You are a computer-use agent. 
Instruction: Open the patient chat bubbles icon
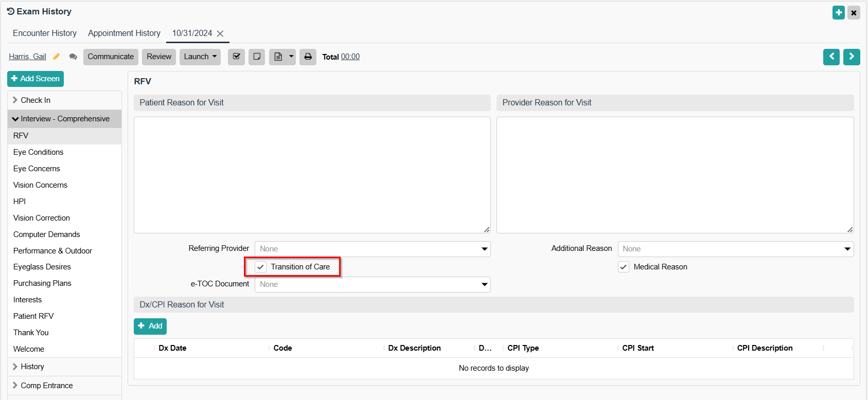(73, 57)
